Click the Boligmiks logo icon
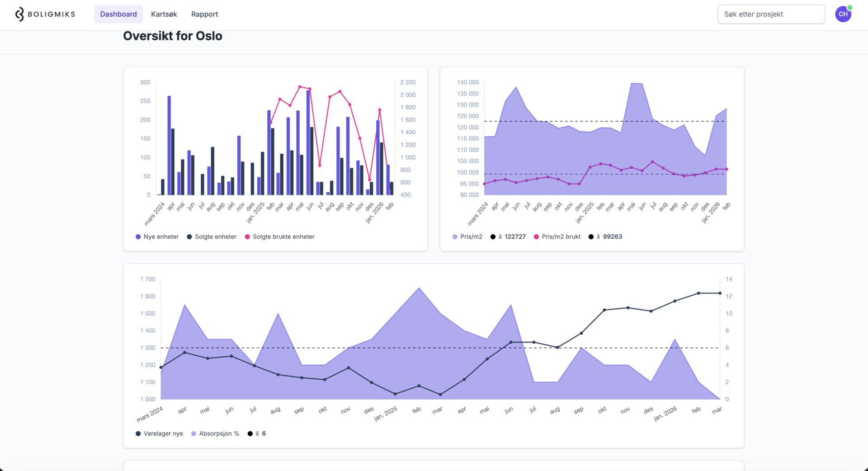868x471 pixels. (x=19, y=14)
